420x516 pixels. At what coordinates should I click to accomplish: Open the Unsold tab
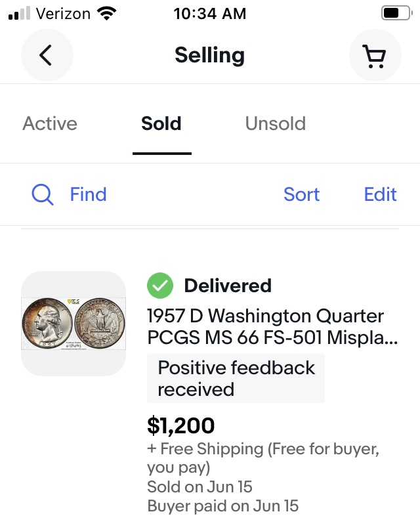tap(275, 123)
